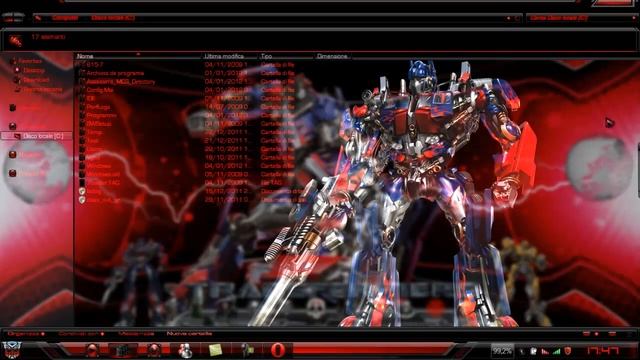Open the address bar history dropdown arrow

(x=509, y=18)
